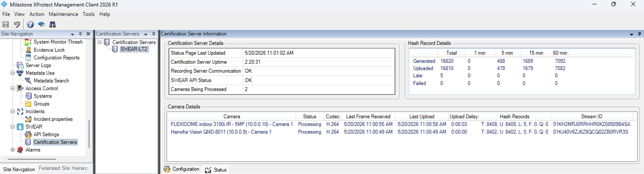
Task: Pin the Site Navigation panel
Action: click(x=80, y=34)
